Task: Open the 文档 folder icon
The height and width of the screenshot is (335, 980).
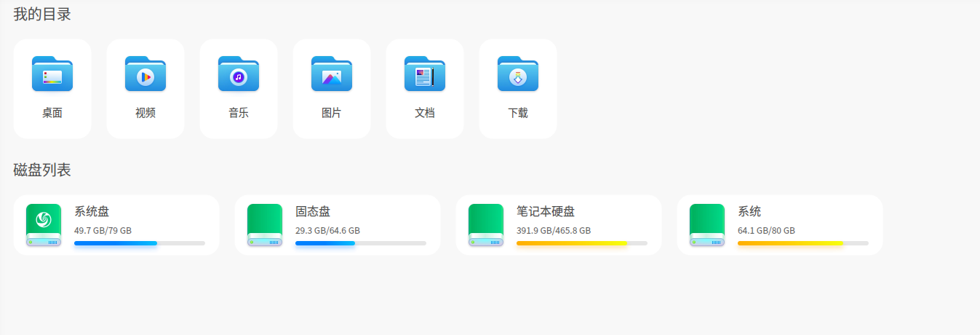Action: point(425,74)
